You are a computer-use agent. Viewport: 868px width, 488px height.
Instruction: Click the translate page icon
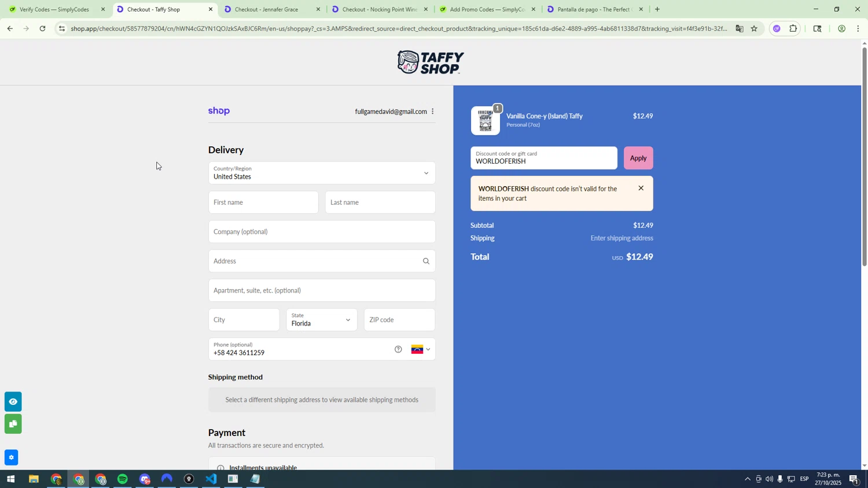click(x=739, y=28)
